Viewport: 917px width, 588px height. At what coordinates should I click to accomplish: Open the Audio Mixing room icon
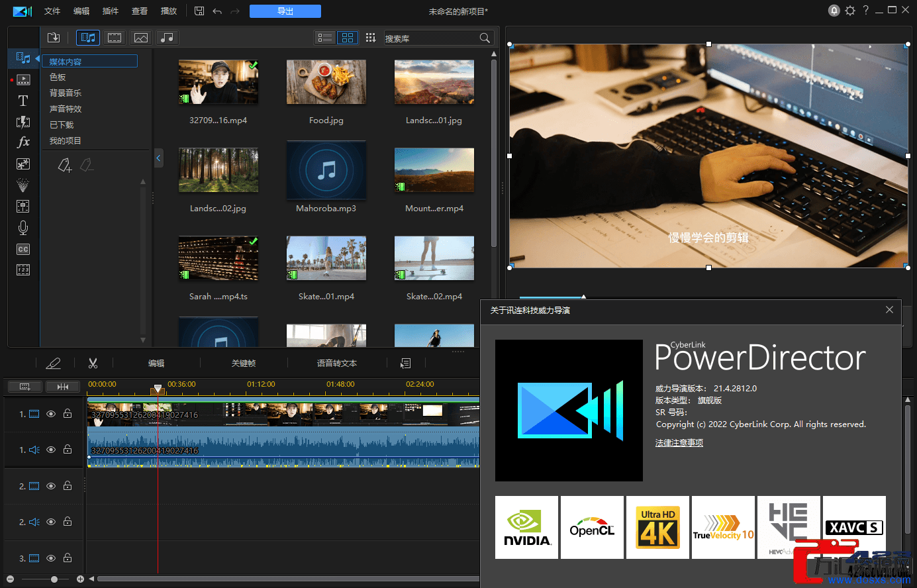tap(23, 206)
